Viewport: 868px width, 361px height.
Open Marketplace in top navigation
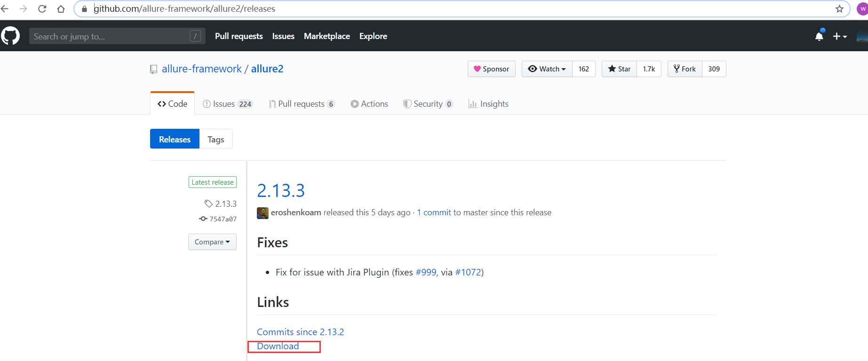point(327,36)
